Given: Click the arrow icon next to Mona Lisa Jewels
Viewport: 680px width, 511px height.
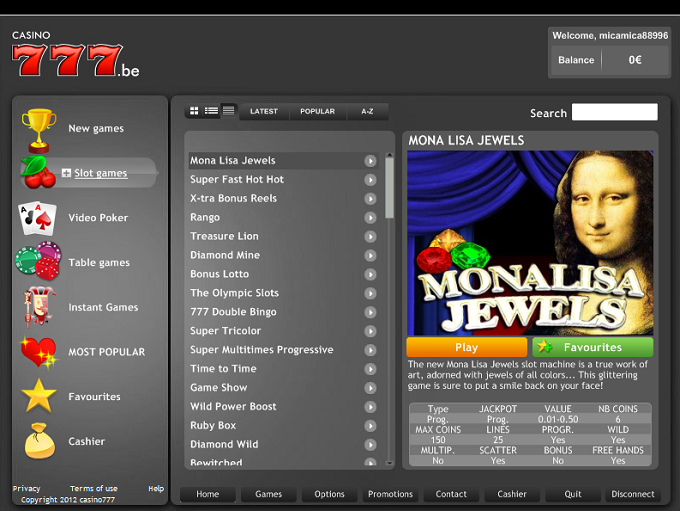Looking at the screenshot, I should pyautogui.click(x=370, y=161).
